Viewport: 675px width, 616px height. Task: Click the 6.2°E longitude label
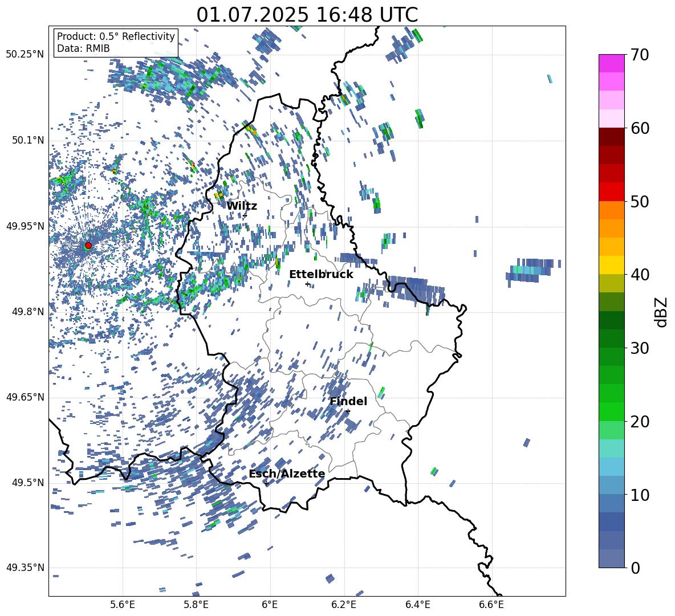[344, 605]
